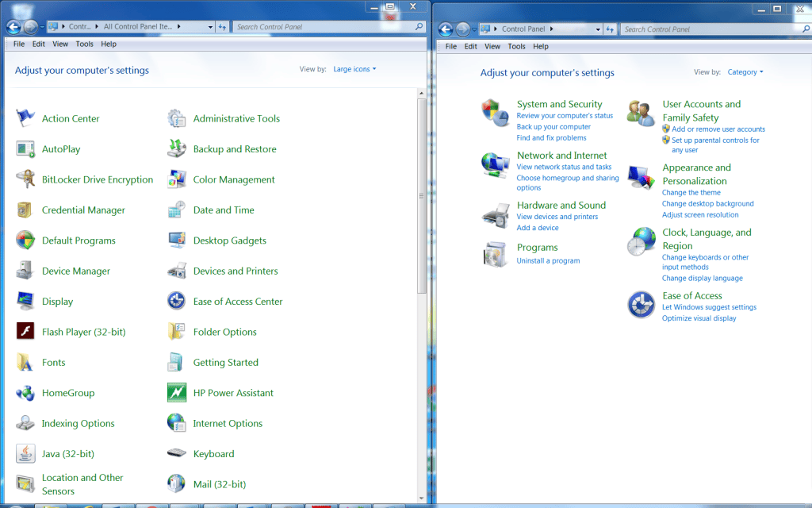Screen dimensions: 812x508
Task: Click the Programs category icon
Action: coord(495,255)
